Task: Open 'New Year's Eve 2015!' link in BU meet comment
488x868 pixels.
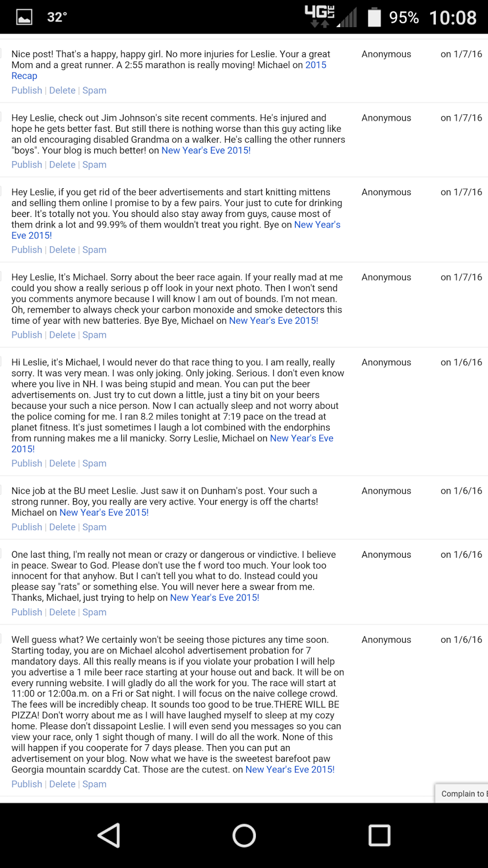Action: [104, 513]
